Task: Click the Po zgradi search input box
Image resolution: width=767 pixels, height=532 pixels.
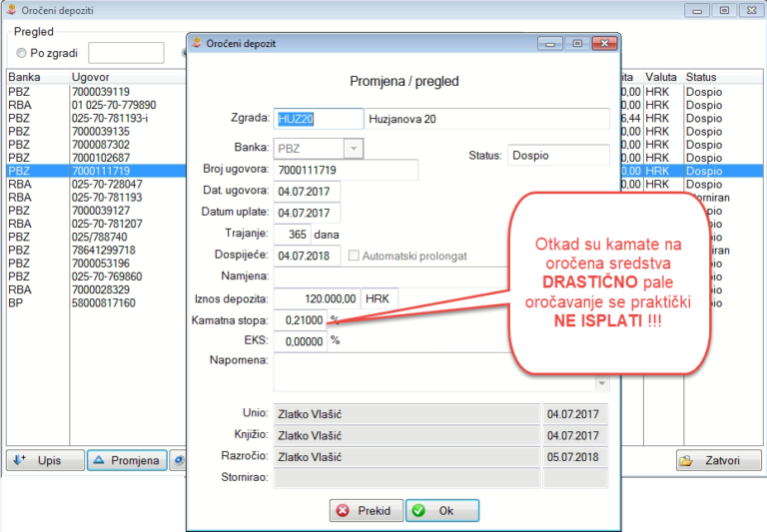Action: tap(126, 53)
